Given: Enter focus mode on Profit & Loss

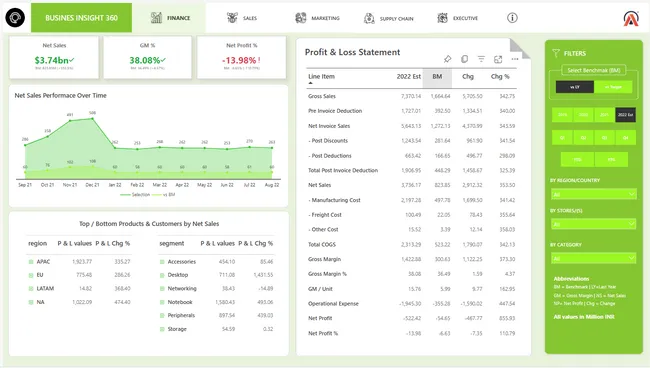Looking at the screenshot, I should 498,60.
